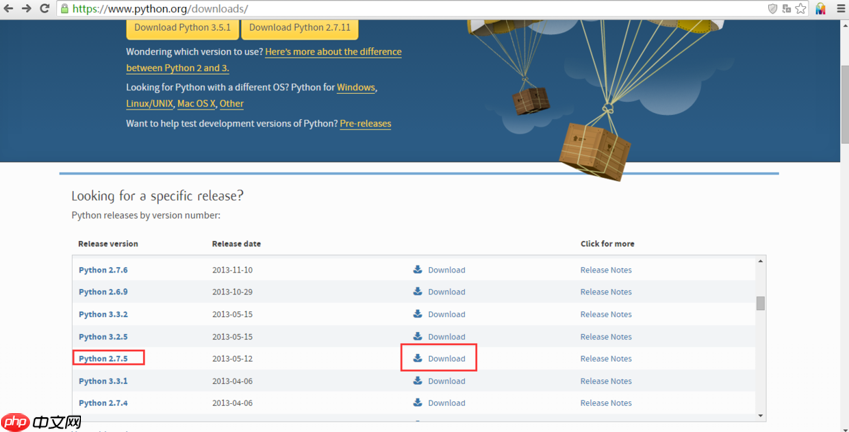Click the 2013-05-12 release date cell
The image size is (849, 432).
(232, 358)
